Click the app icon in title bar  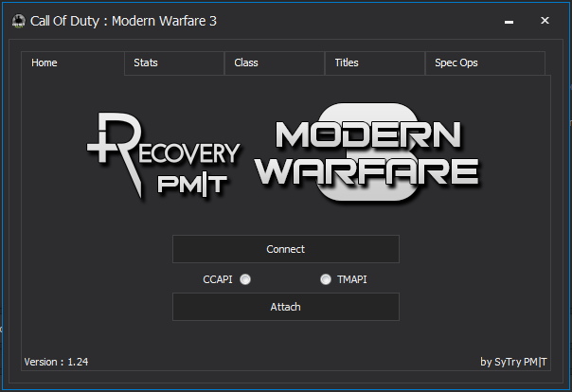18,21
